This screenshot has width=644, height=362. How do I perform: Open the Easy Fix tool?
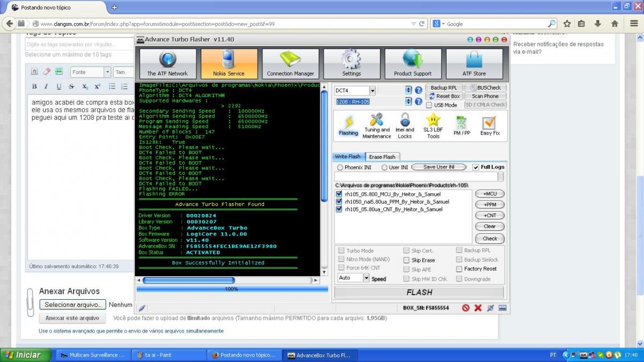(x=489, y=125)
